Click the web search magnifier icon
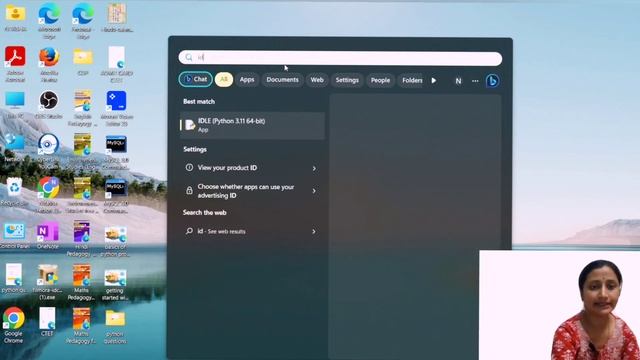This screenshot has height=360, width=640. coord(189,231)
